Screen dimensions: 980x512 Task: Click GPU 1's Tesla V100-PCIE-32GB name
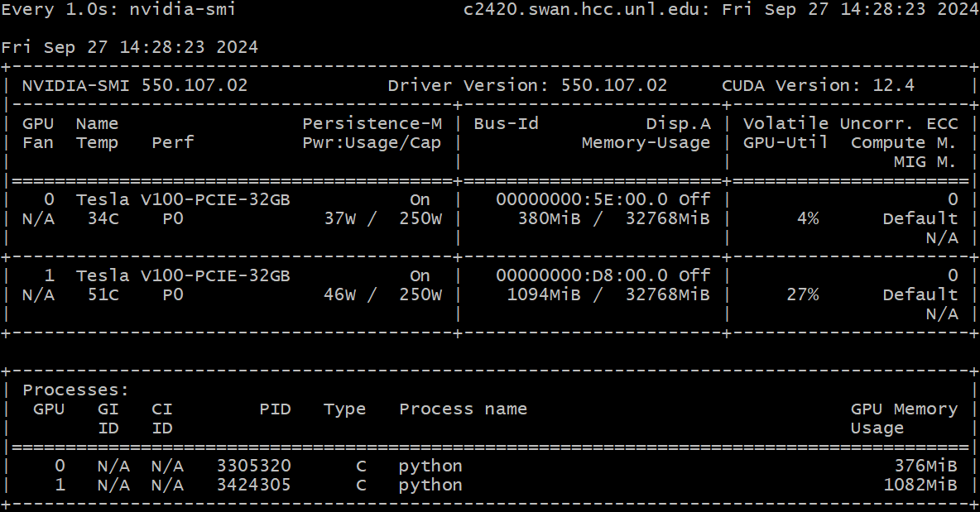coord(183,275)
